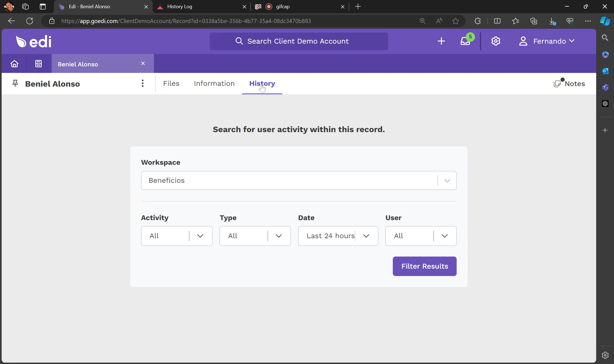The image size is (614, 364).
Task: Open the Edi home workspace icon
Action: (14, 63)
